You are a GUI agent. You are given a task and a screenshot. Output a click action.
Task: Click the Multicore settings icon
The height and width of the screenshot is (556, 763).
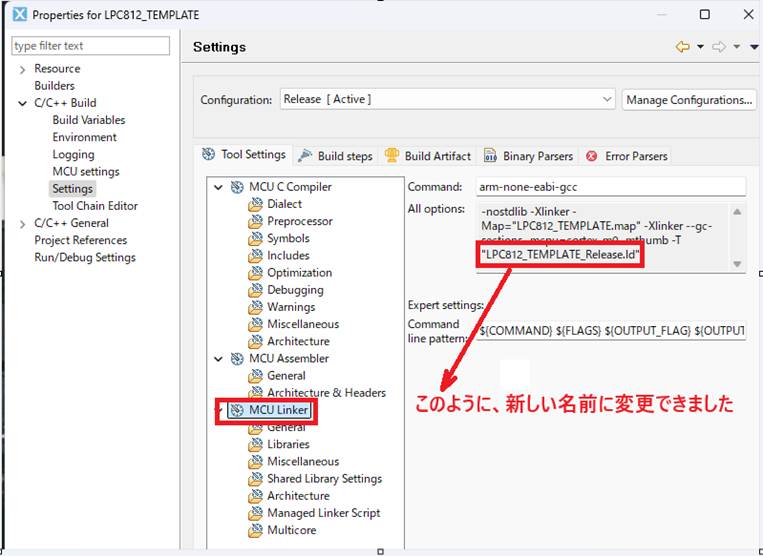click(256, 530)
